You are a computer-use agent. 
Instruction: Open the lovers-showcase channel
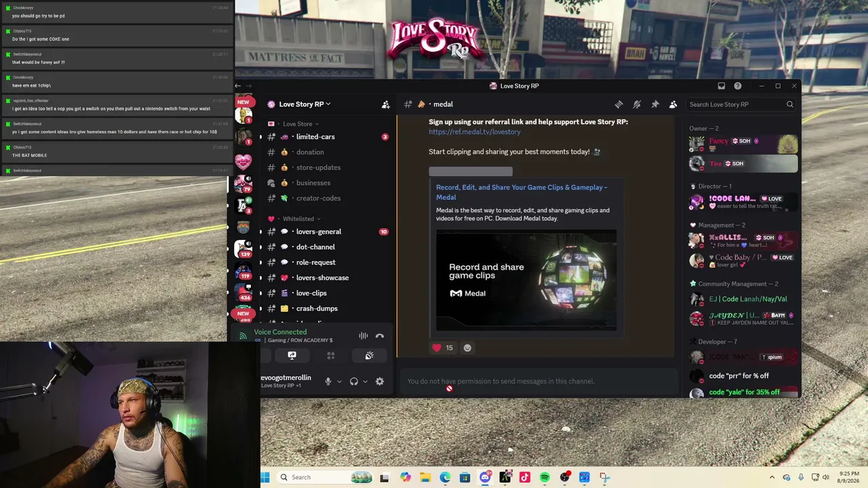tap(328, 278)
